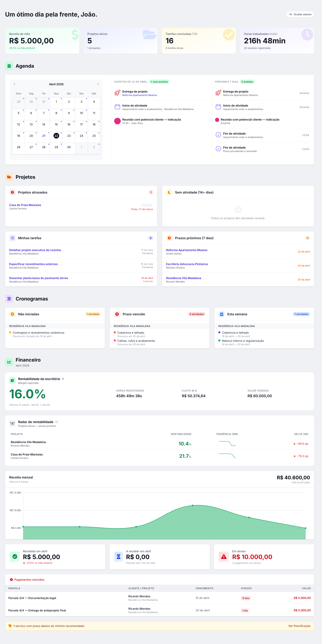Open the Reforma Apartamento Moema deadline link
Viewport: 322px width, 644px height.
click(186, 250)
